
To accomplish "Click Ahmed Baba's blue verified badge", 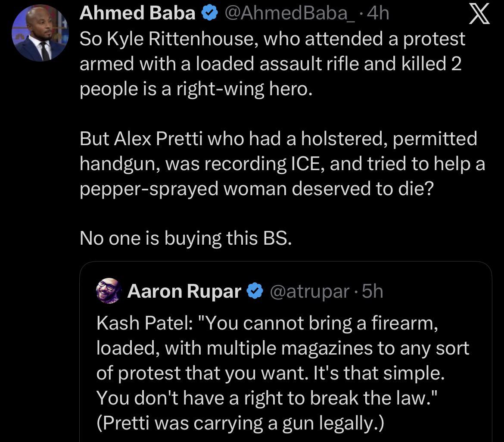I will pyautogui.click(x=209, y=14).
